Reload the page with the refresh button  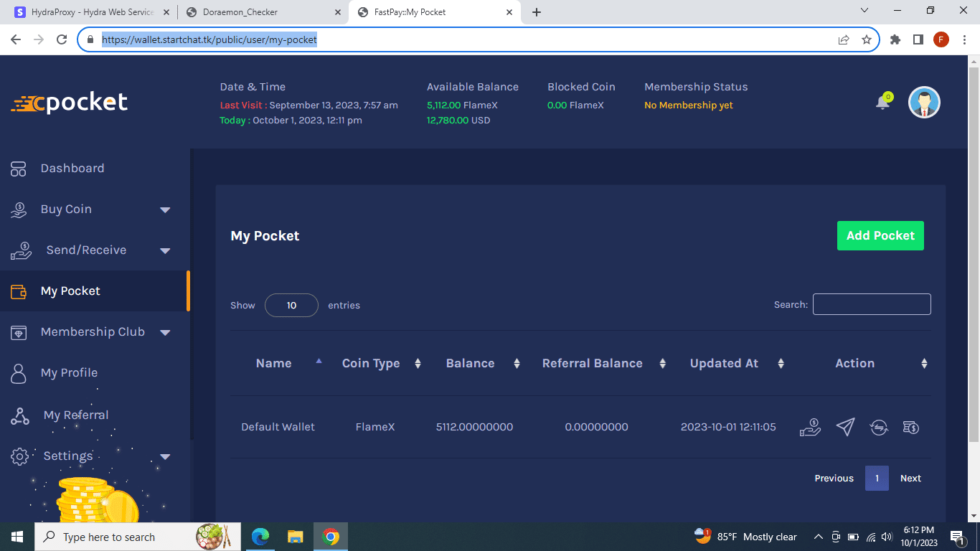(62, 40)
